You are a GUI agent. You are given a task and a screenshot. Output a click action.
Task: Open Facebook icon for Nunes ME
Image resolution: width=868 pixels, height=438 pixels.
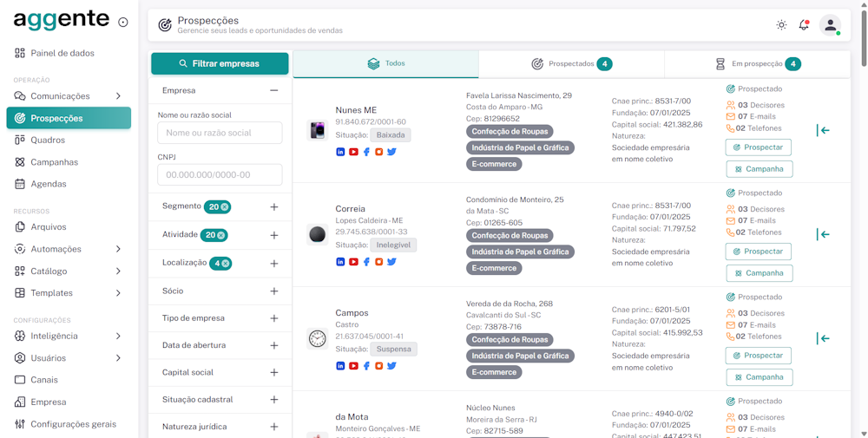click(x=366, y=152)
